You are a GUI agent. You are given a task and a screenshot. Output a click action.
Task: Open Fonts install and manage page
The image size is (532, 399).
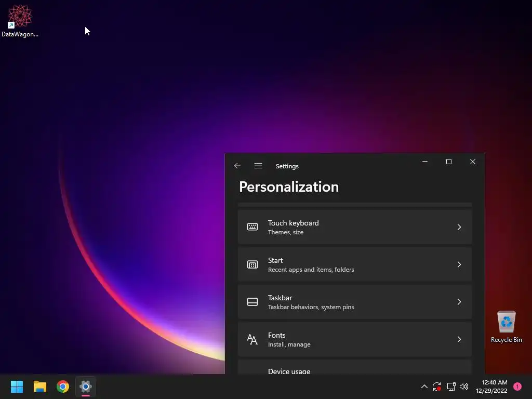point(354,339)
